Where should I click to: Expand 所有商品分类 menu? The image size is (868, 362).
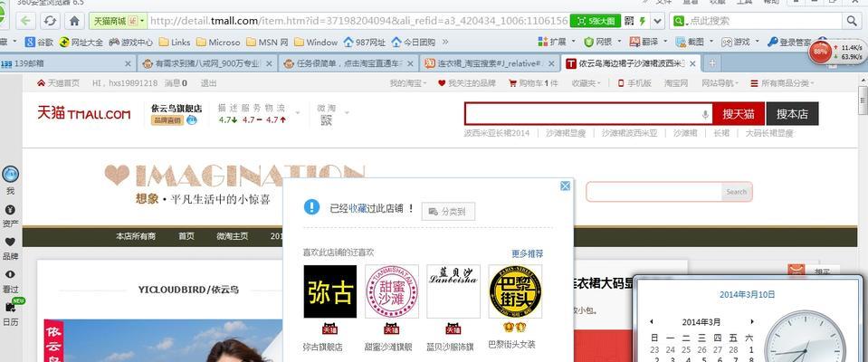pos(782,83)
